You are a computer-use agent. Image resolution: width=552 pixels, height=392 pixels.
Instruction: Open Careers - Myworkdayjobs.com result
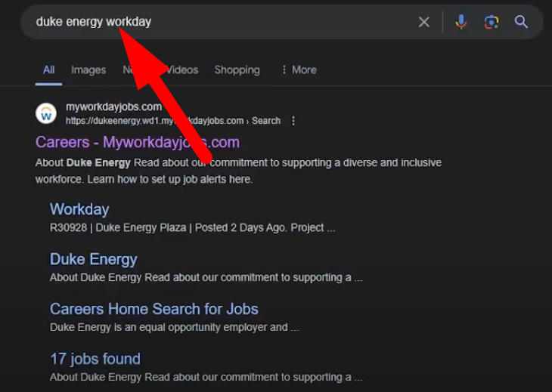(138, 142)
